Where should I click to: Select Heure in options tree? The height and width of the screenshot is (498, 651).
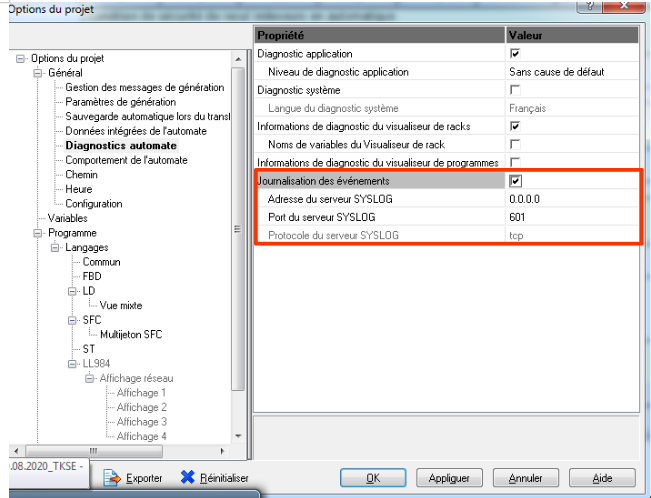coord(78,189)
